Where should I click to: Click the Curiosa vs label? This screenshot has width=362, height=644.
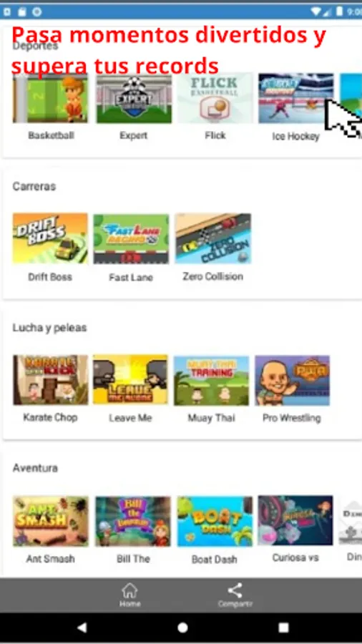click(x=295, y=557)
